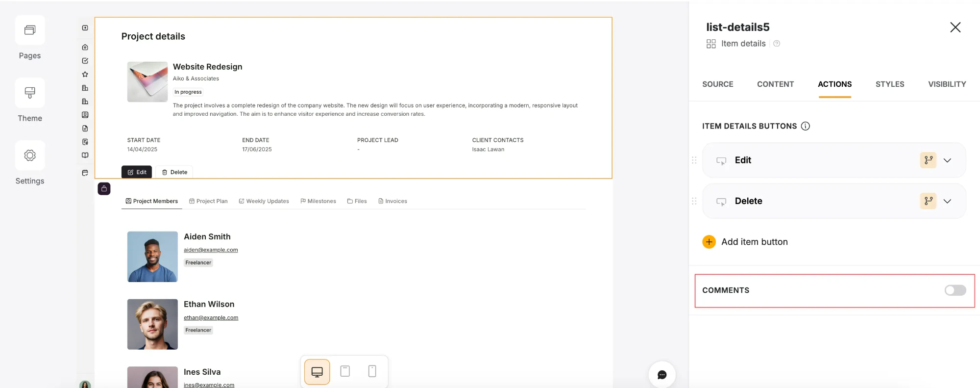Open the Settings gear panel

pos(30,155)
